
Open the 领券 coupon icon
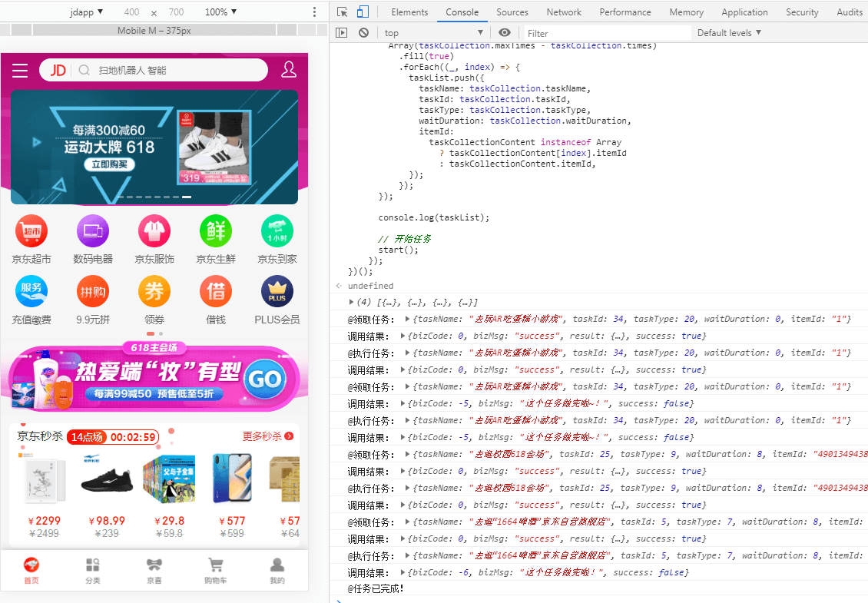154,292
